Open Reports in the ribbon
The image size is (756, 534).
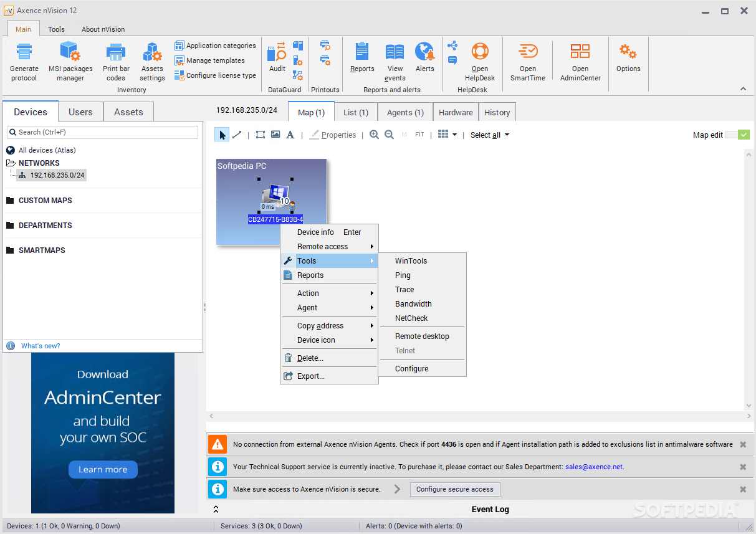pyautogui.click(x=362, y=57)
